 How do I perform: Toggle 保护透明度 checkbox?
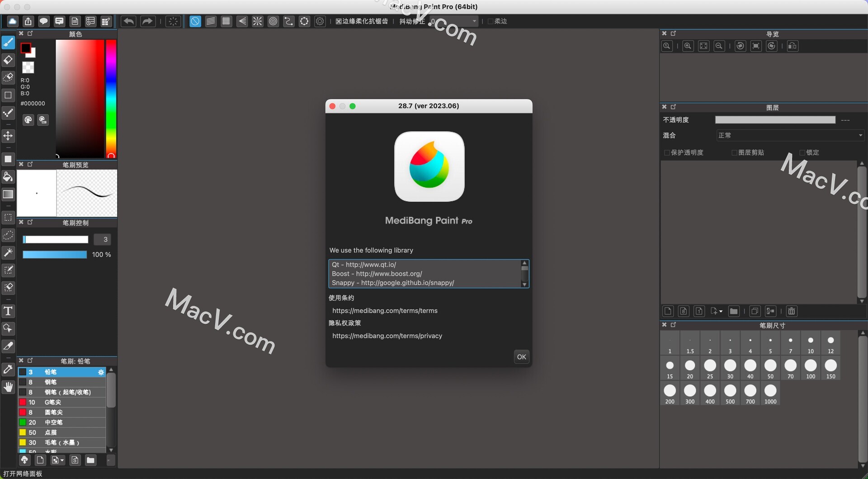tap(667, 153)
